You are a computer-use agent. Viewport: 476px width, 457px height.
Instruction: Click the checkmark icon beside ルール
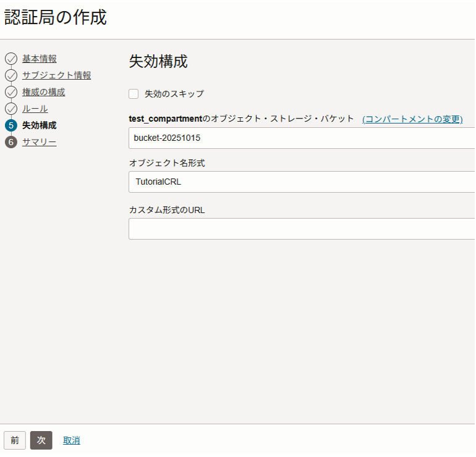11,109
